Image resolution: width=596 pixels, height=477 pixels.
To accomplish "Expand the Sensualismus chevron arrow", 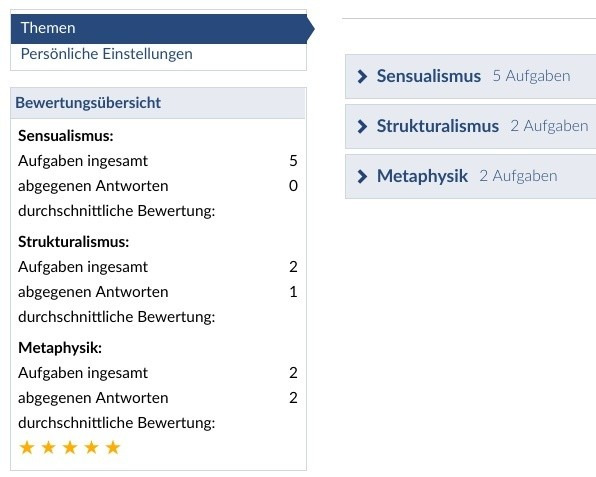I will click(x=362, y=76).
